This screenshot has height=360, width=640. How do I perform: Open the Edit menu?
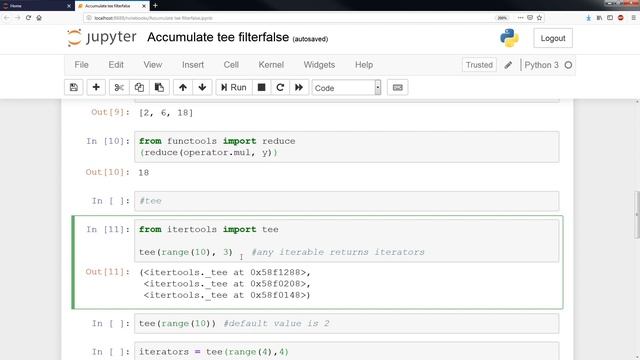(x=116, y=65)
